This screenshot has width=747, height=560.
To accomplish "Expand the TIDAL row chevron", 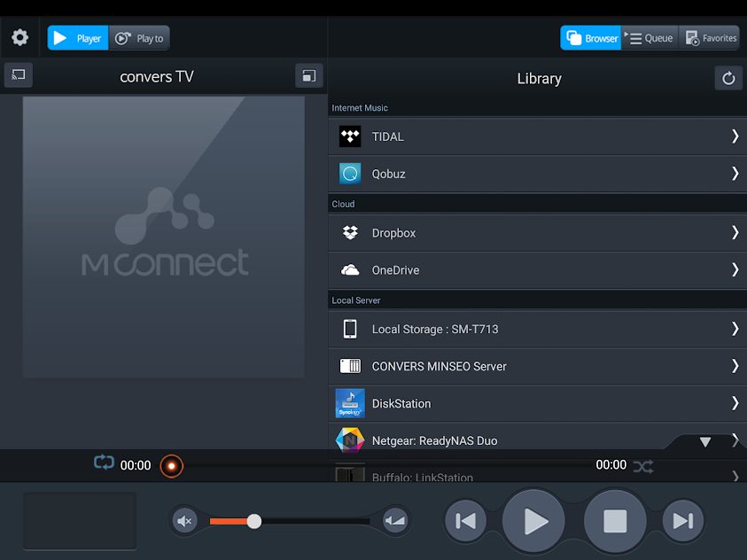I will (735, 136).
